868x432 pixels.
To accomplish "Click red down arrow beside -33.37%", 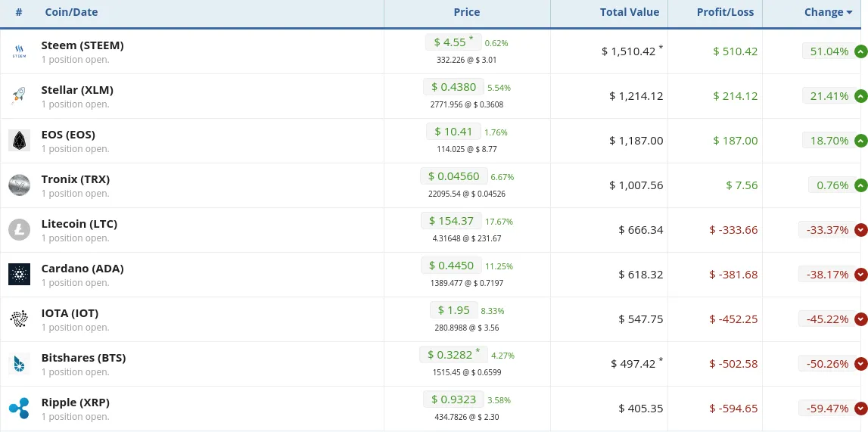I will (860, 229).
